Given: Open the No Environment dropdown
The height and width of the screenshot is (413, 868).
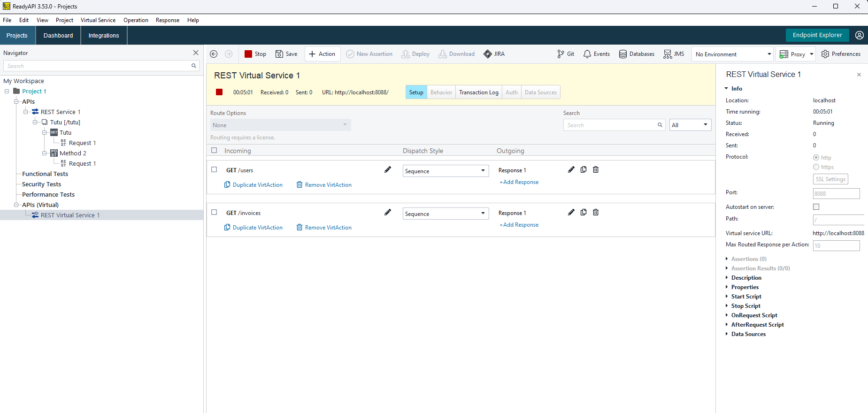Looking at the screenshot, I should 732,54.
